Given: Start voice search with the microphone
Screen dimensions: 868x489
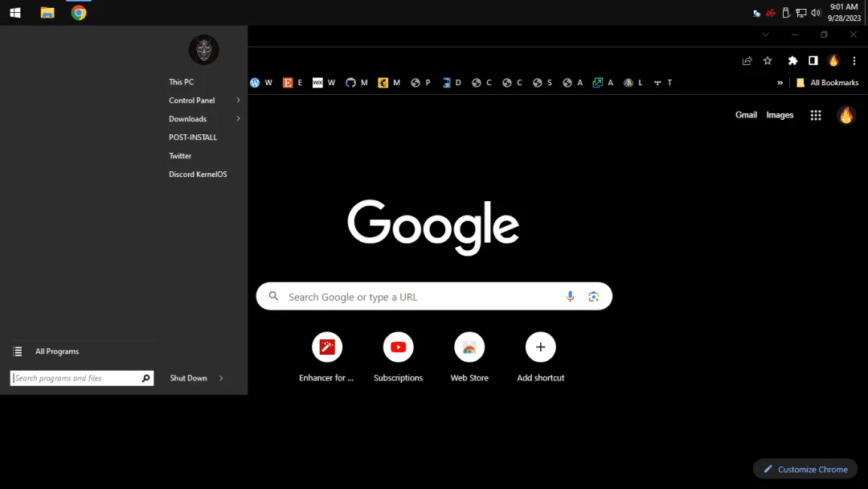Looking at the screenshot, I should (570, 296).
